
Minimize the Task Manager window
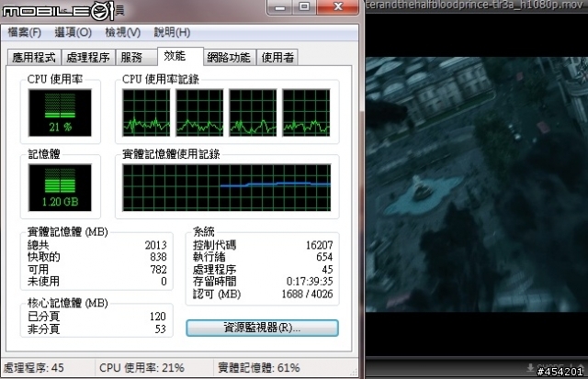tap(279, 6)
